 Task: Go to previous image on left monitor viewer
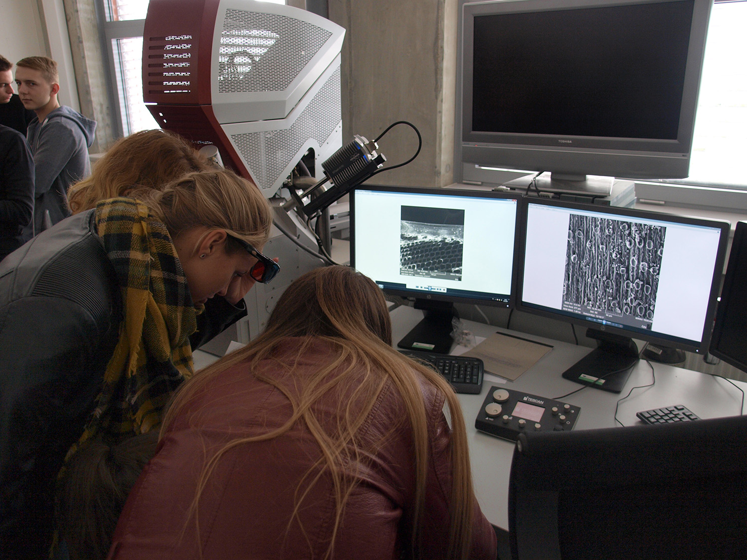(425, 288)
